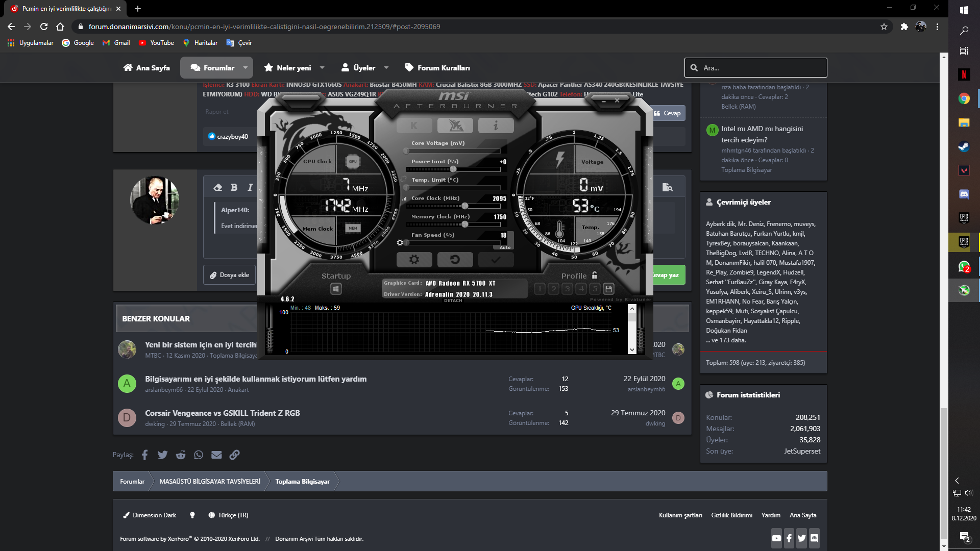Focus the forum Ara search field

click(x=755, y=68)
